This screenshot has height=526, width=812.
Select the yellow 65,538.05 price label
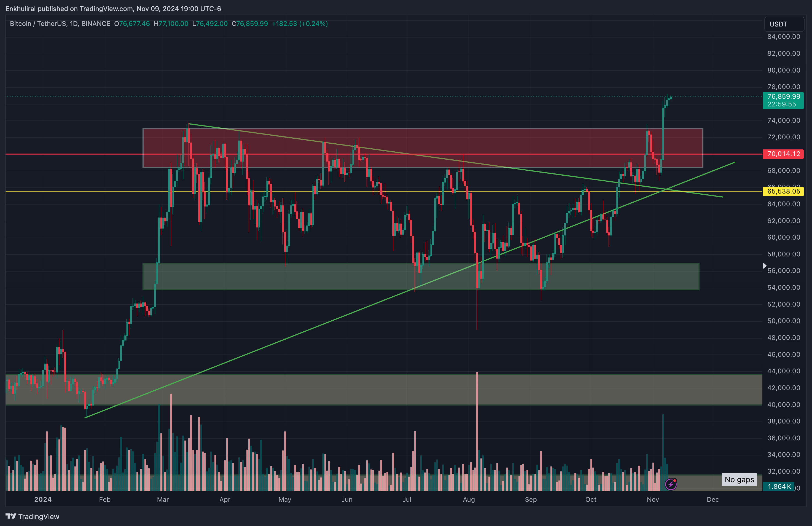point(783,192)
